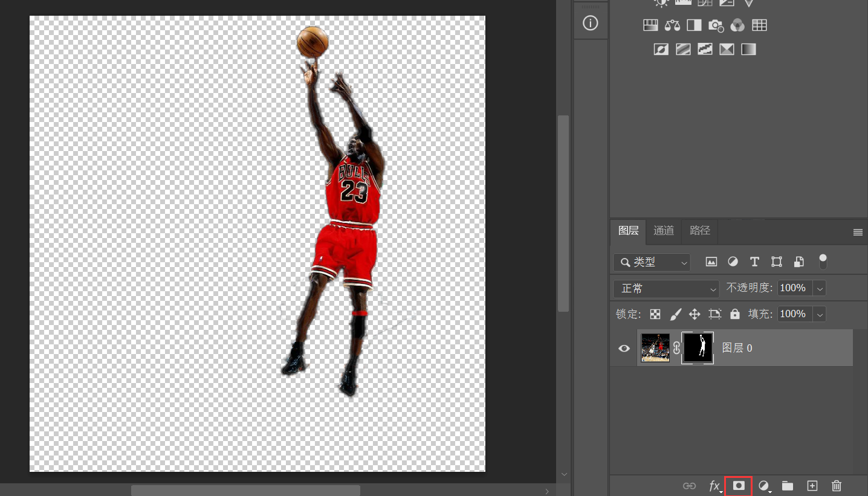Click the 不透明度 opacity label
Screen dimensions: 868x496
pos(750,288)
